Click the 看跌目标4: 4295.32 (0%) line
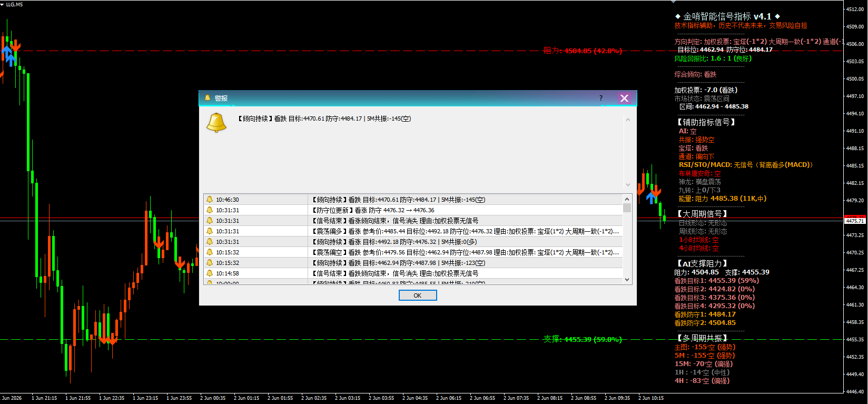 coord(714,306)
